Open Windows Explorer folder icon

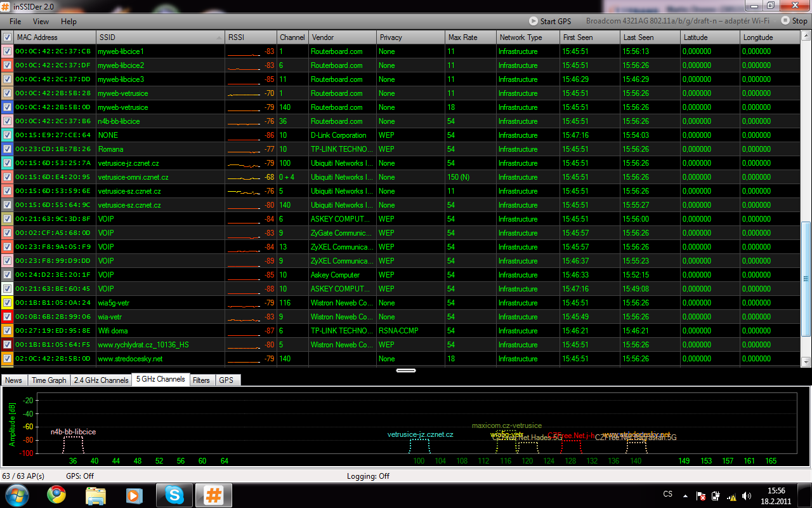point(95,495)
